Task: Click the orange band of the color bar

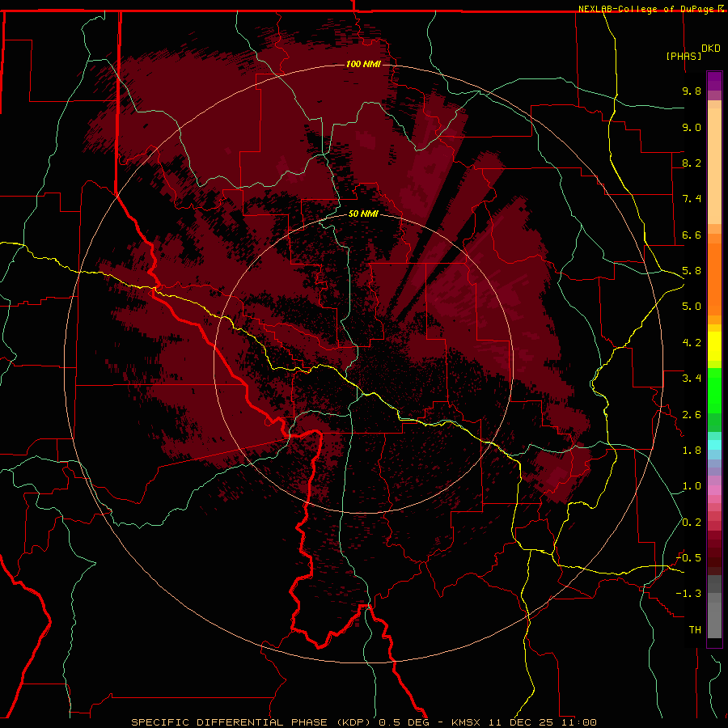Action: (714, 279)
